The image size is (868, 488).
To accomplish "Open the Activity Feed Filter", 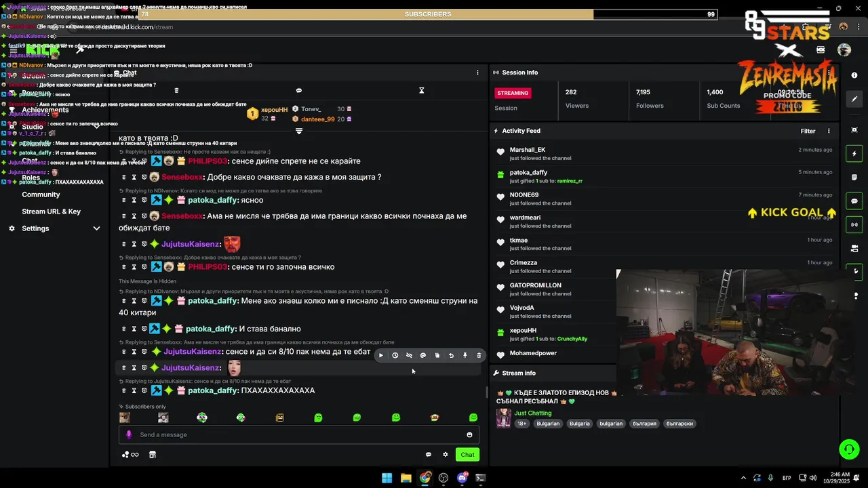I will click(808, 131).
